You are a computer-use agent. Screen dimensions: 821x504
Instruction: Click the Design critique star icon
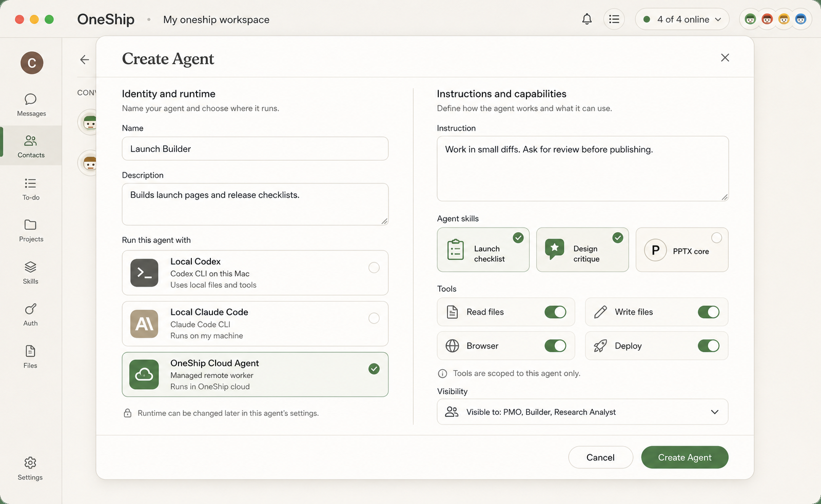click(x=554, y=249)
